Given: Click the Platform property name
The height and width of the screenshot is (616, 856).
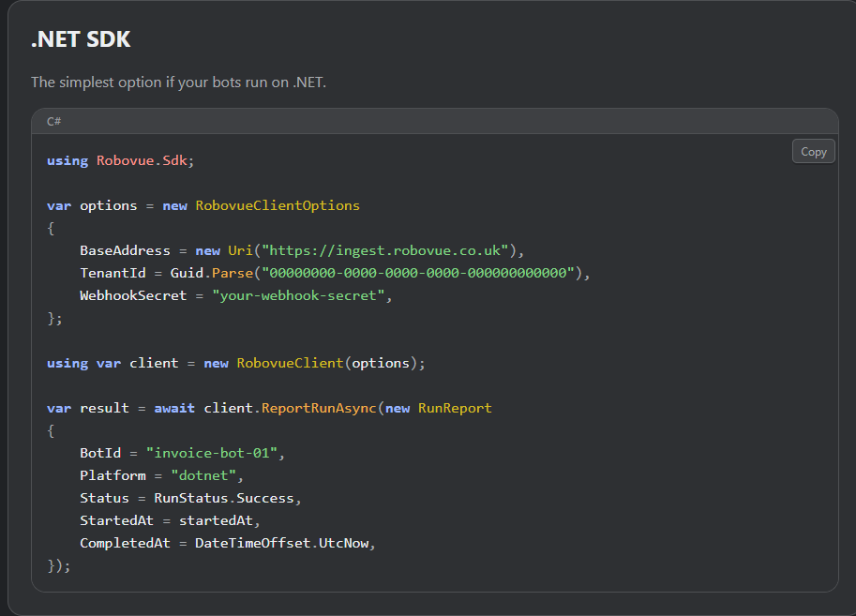Looking at the screenshot, I should coord(113,475).
